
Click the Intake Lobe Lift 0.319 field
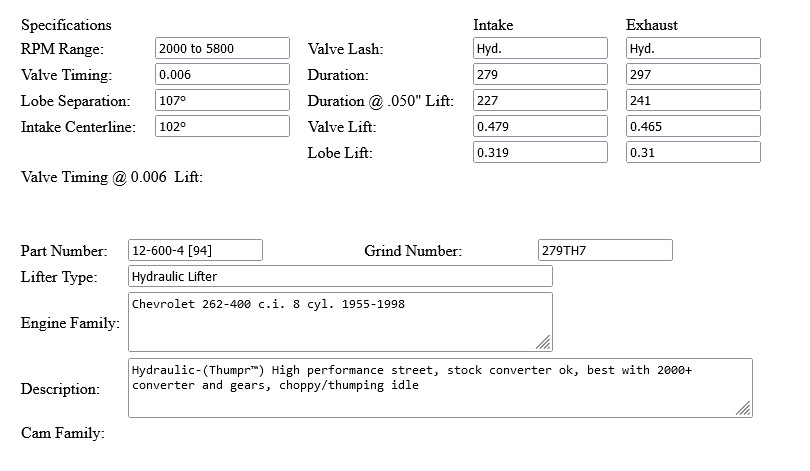(x=540, y=152)
